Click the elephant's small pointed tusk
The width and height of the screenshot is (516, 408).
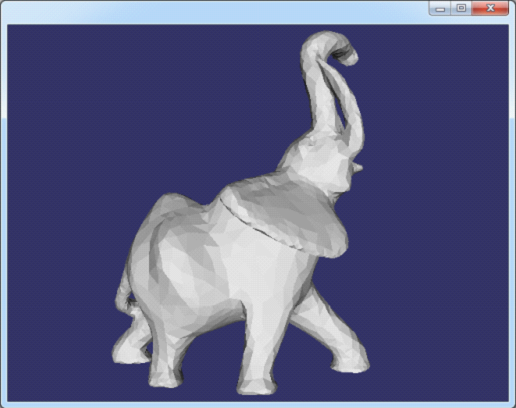pyautogui.click(x=357, y=167)
